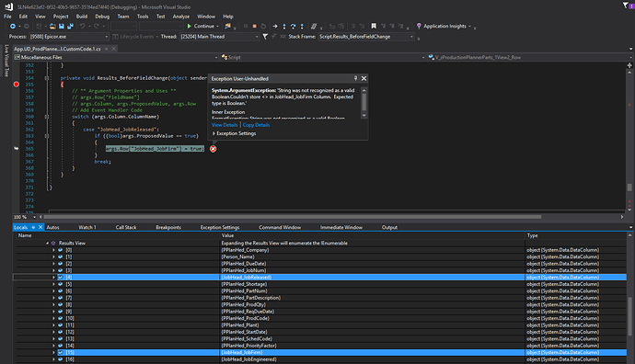Collapse the Results View node
This screenshot has height=364, width=635.
pos(47,243)
